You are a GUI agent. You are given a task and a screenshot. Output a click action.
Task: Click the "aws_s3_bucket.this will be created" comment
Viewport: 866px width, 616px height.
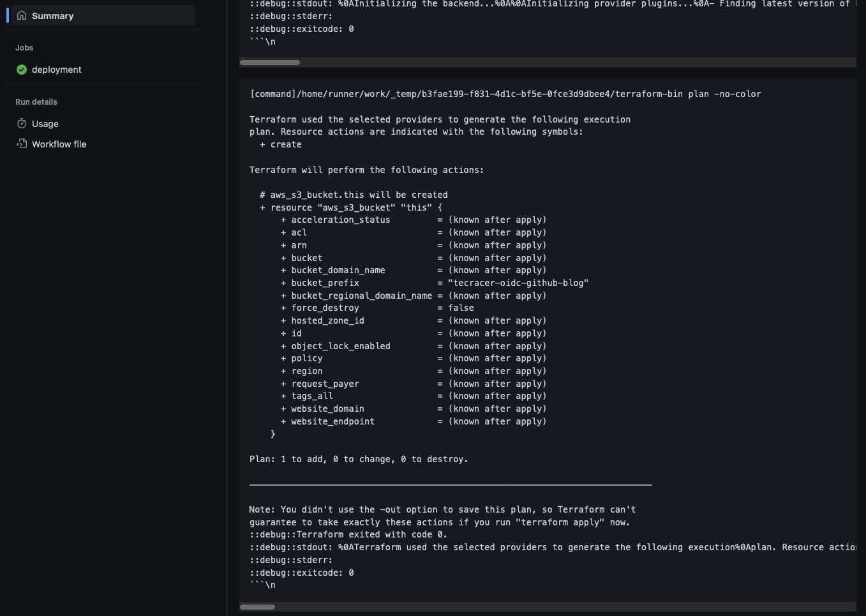point(354,195)
